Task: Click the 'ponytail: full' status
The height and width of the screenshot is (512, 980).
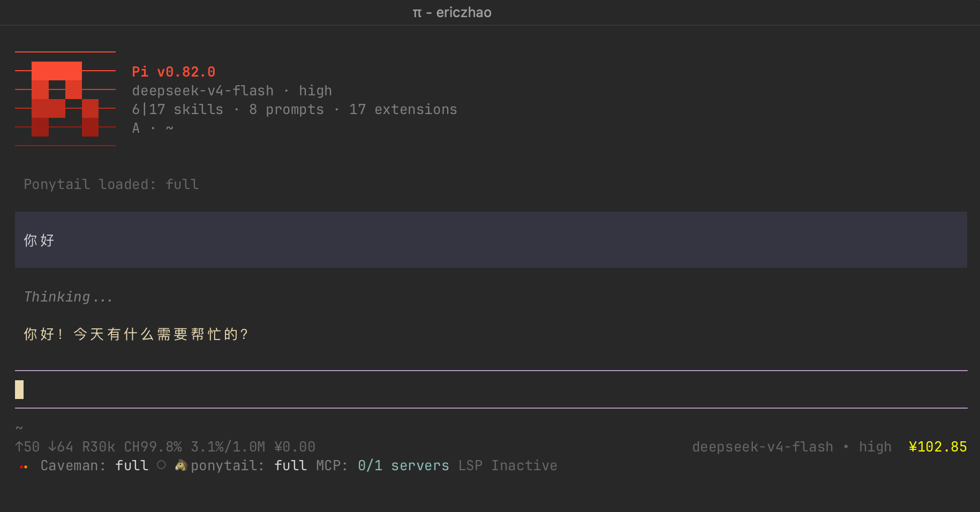Action: 249,465
